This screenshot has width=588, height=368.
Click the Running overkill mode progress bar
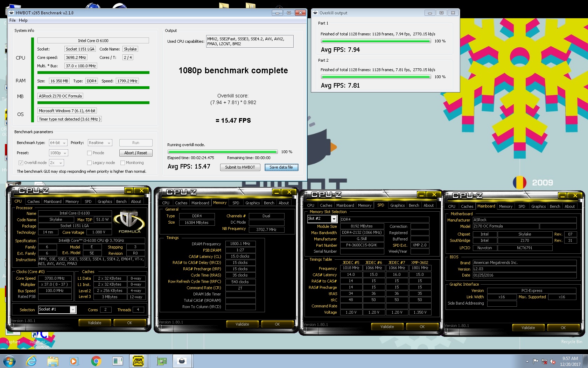[x=223, y=152]
